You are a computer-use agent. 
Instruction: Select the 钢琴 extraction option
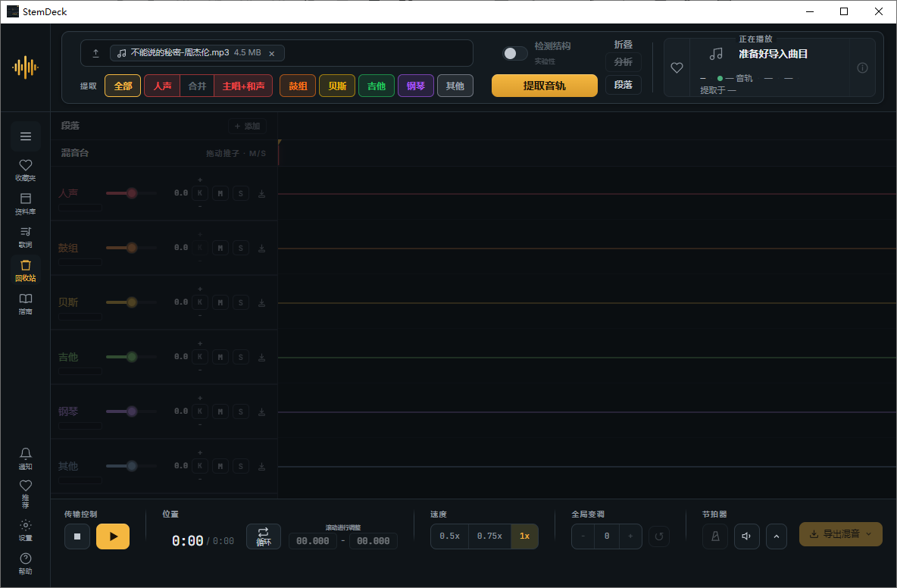click(416, 86)
